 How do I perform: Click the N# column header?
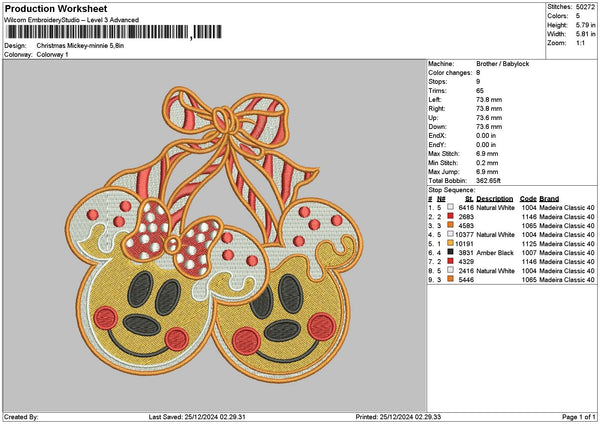441,199
